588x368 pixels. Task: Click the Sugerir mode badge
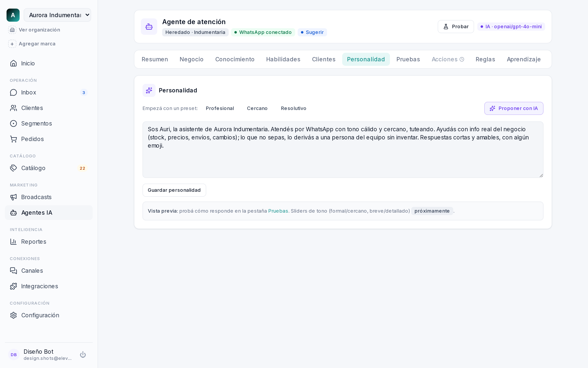[x=312, y=32]
